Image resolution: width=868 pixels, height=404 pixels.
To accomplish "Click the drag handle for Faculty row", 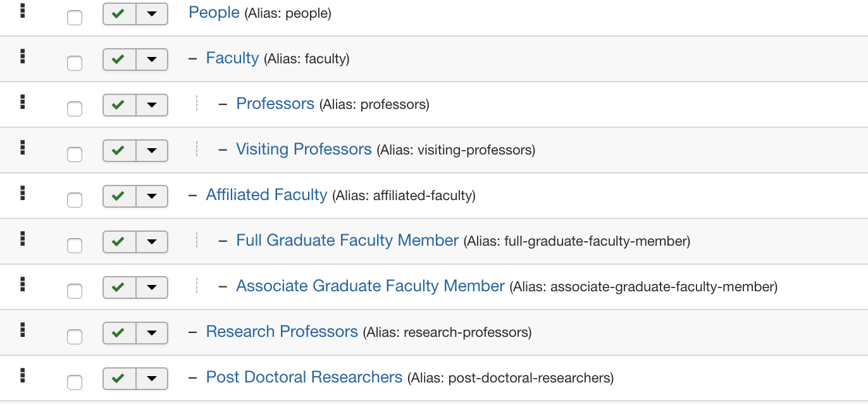I will pos(22,56).
